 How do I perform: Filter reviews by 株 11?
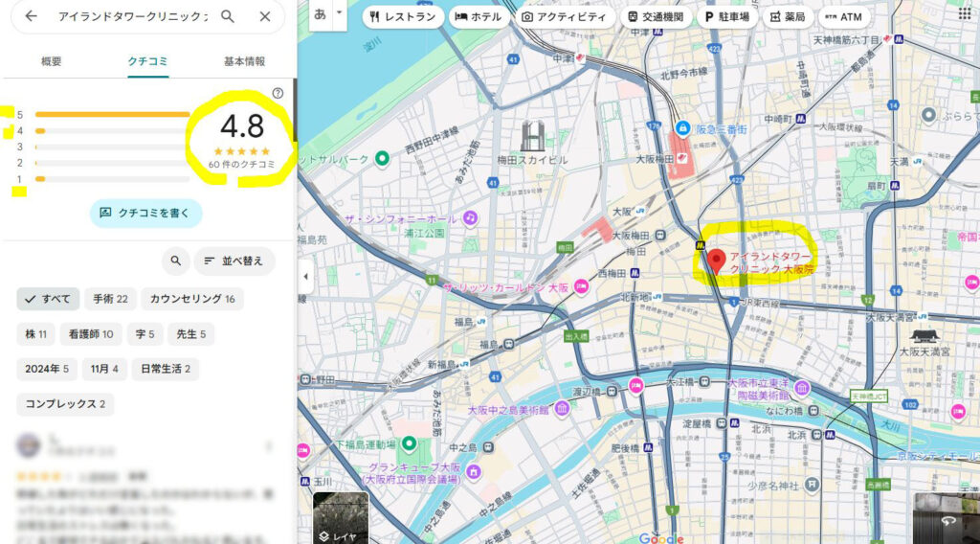tap(35, 334)
